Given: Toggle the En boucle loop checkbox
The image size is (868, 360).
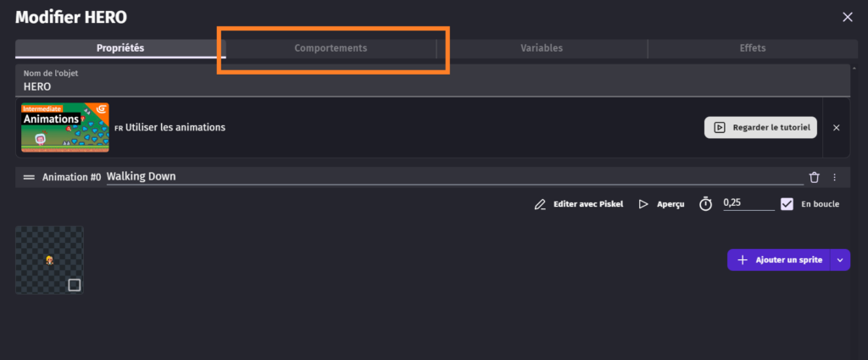Looking at the screenshot, I should [787, 204].
